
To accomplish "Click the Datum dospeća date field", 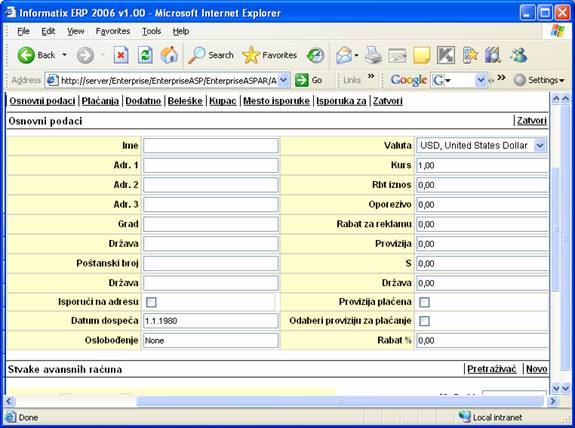I will (x=210, y=321).
